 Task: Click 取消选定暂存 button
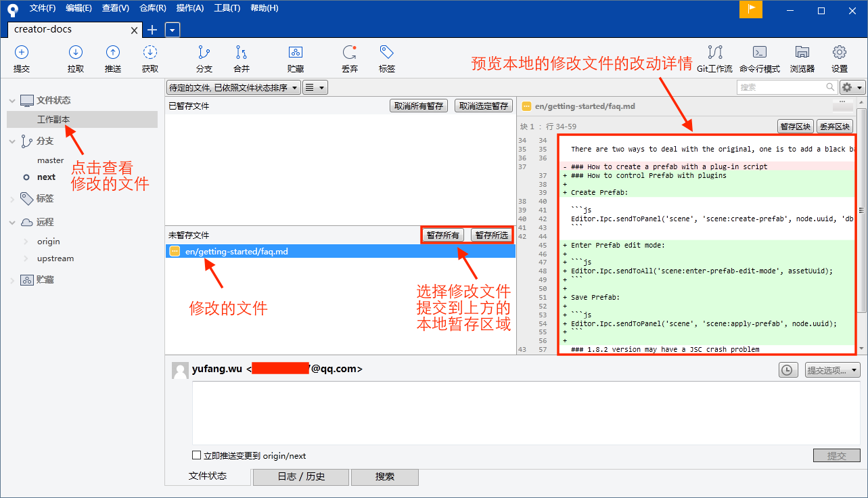click(x=483, y=106)
